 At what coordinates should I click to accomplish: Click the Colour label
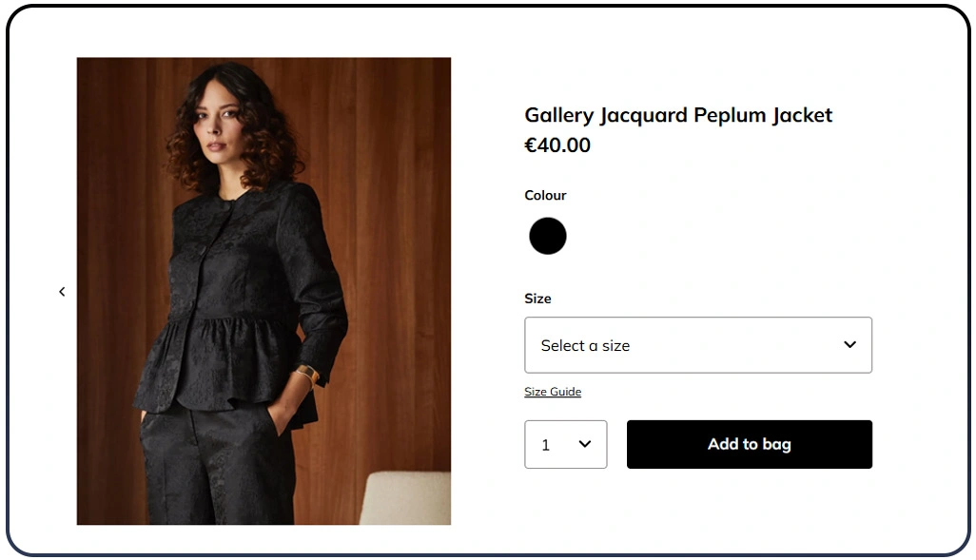pos(545,195)
